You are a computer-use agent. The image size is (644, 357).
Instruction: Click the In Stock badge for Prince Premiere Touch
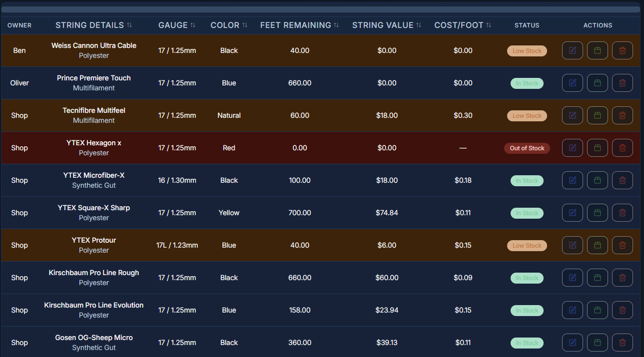527,83
